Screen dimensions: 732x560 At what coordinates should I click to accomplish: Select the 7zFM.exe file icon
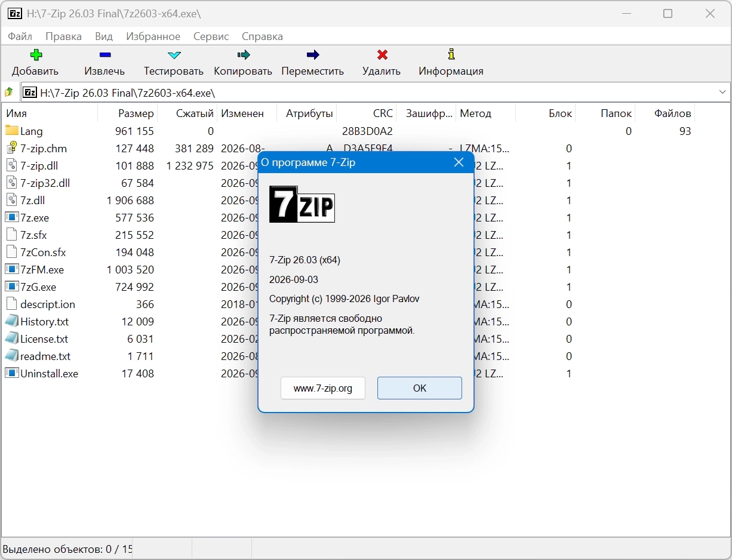click(12, 269)
